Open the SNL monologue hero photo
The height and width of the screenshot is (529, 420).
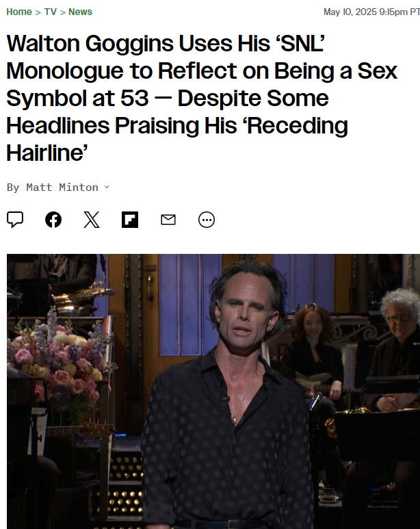click(x=213, y=391)
